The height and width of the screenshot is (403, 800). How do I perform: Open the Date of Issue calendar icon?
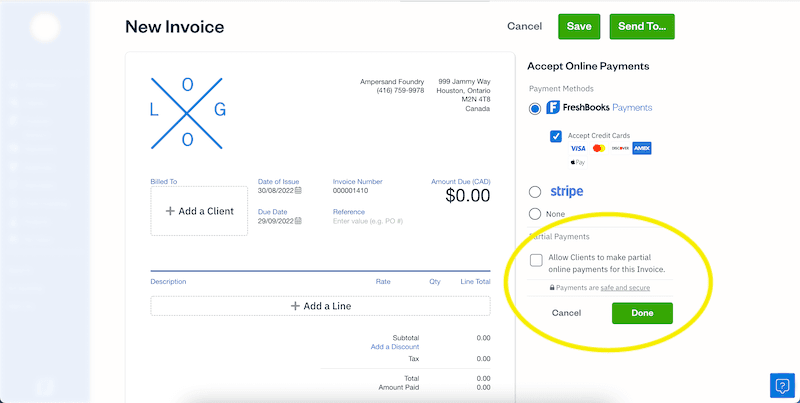298,191
